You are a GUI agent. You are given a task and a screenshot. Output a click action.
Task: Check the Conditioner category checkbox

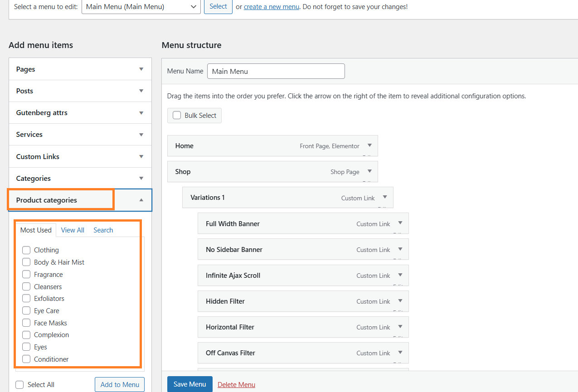[26, 359]
